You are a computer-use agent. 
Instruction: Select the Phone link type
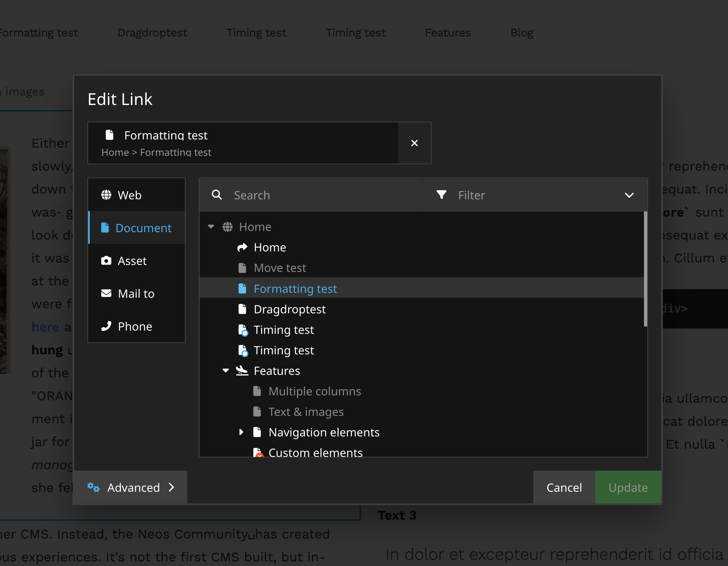(135, 326)
